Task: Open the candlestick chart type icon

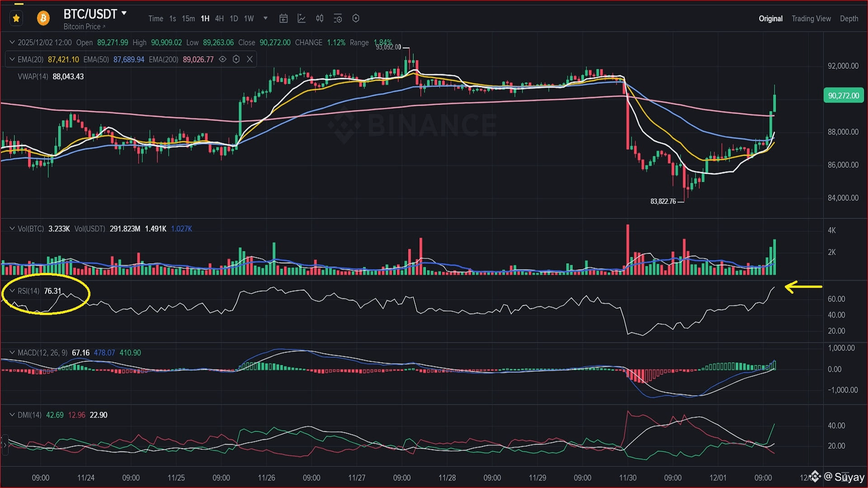Action: 320,19
